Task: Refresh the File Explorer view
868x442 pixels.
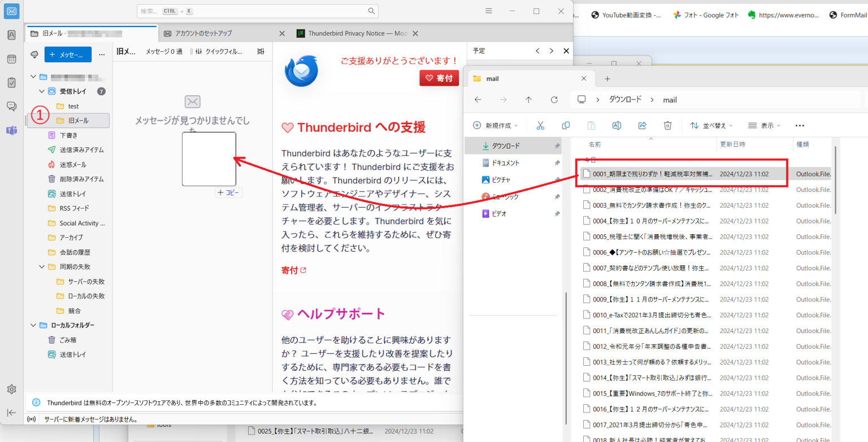Action: coord(554,100)
